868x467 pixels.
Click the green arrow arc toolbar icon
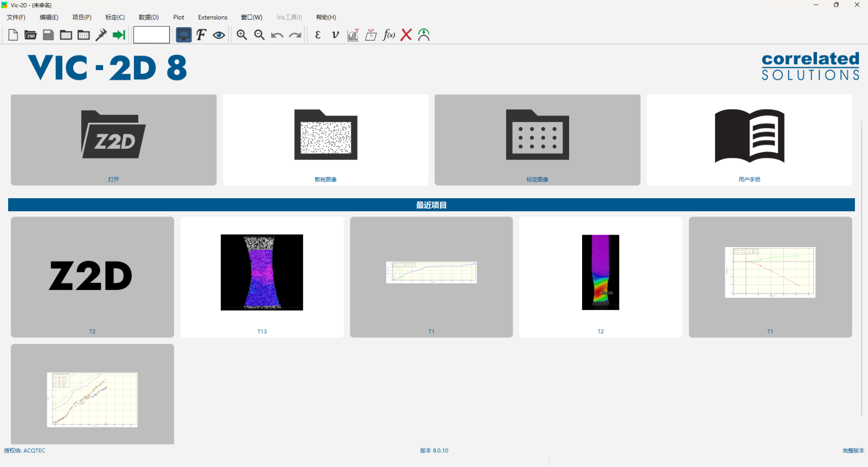(424, 35)
